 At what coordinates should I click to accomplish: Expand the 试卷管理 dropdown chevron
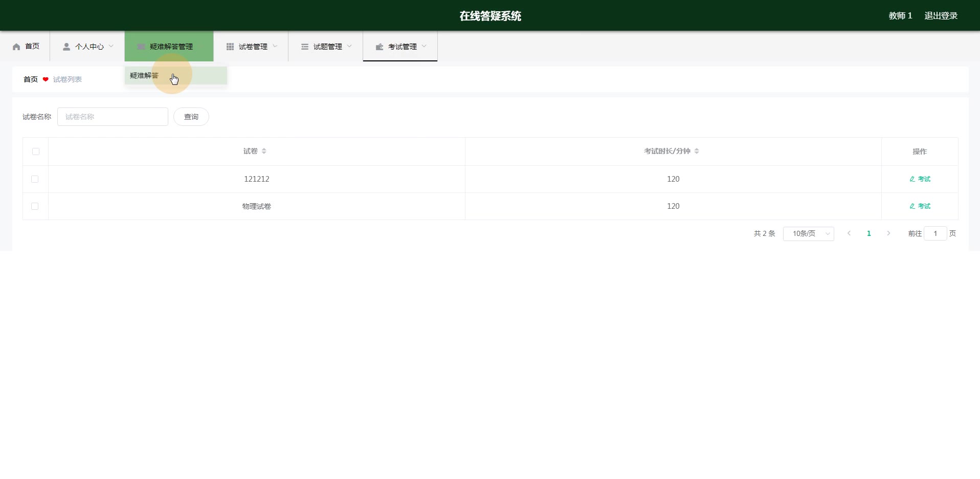pyautogui.click(x=275, y=46)
